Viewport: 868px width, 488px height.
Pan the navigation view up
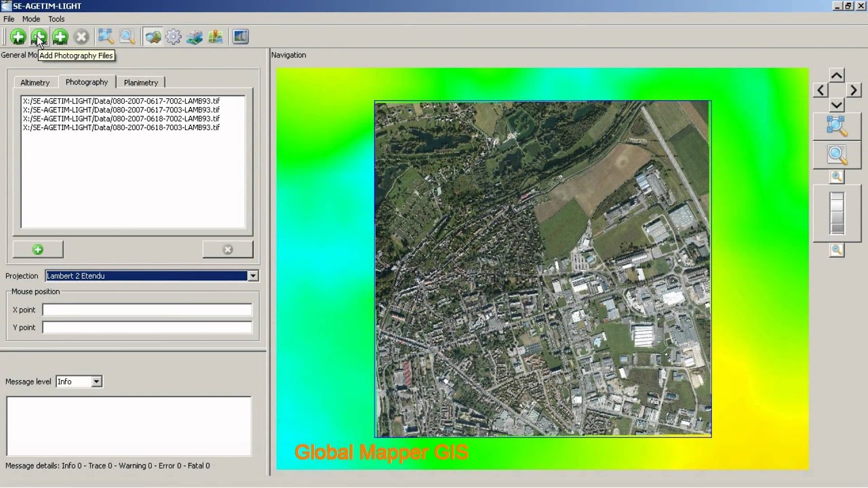pyautogui.click(x=837, y=75)
